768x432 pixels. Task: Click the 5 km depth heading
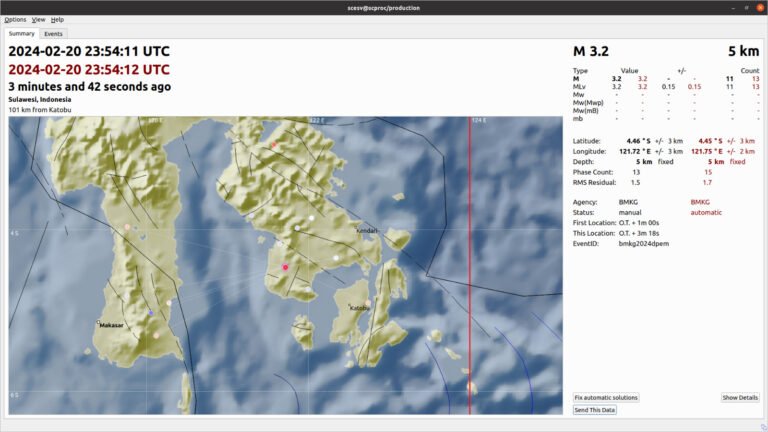coord(743,51)
